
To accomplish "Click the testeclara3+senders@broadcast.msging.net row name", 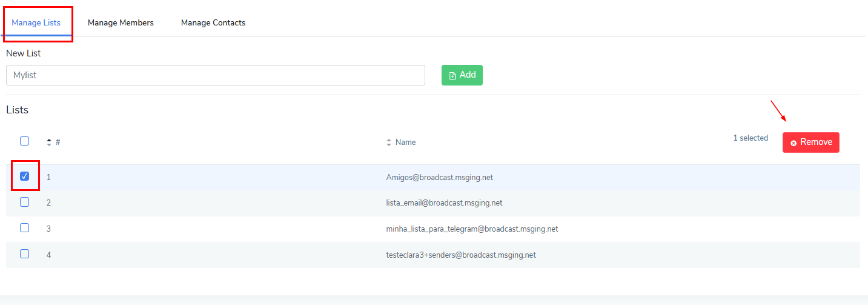I will 461,255.
